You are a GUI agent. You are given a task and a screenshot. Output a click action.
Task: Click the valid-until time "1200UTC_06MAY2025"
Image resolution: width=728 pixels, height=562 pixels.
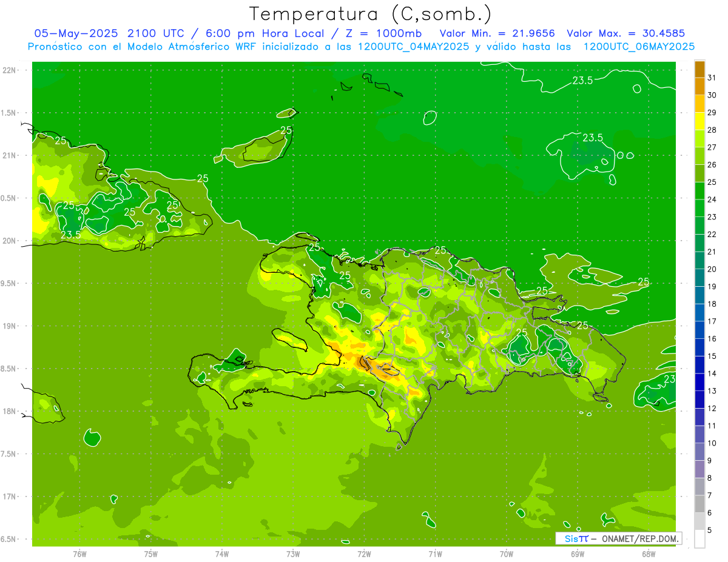tap(639, 47)
